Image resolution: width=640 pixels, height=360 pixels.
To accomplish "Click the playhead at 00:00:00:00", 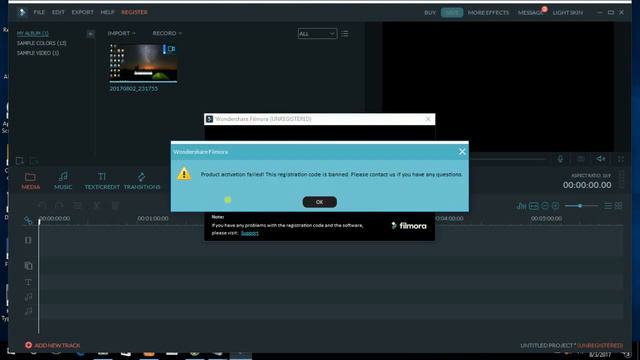I will (x=39, y=222).
